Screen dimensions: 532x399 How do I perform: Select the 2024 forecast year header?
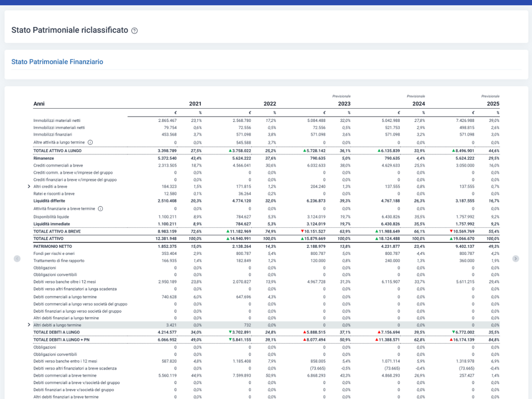[419, 104]
